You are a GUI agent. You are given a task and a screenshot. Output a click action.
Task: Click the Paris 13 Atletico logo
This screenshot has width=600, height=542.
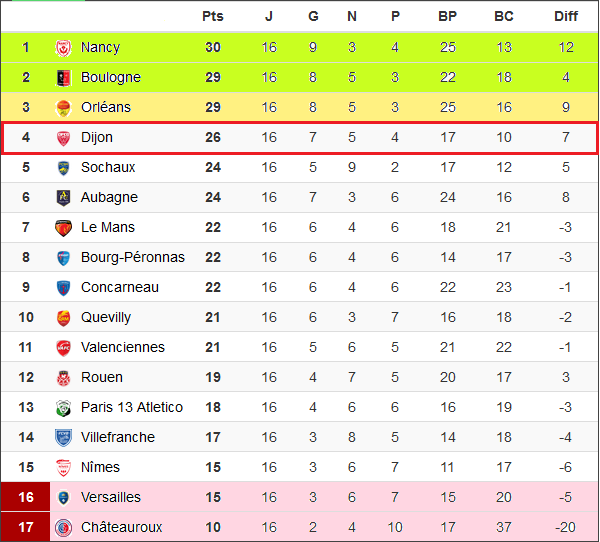pyautogui.click(x=63, y=407)
